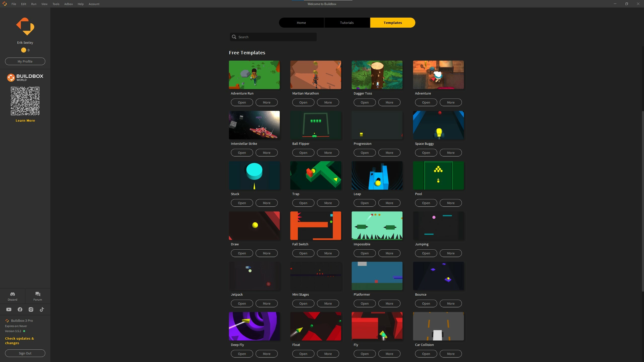Open the TikTok social icon
The height and width of the screenshot is (362, 644).
[x=42, y=309]
